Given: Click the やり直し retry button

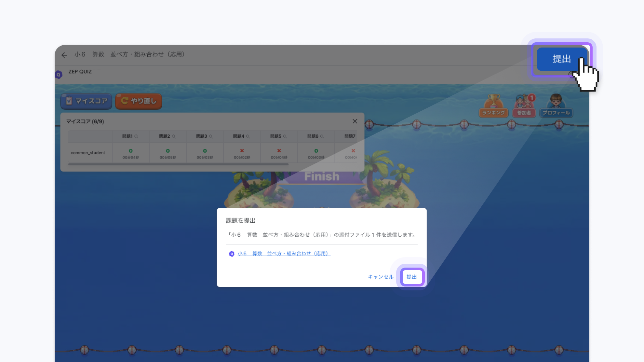Looking at the screenshot, I should pyautogui.click(x=139, y=101).
